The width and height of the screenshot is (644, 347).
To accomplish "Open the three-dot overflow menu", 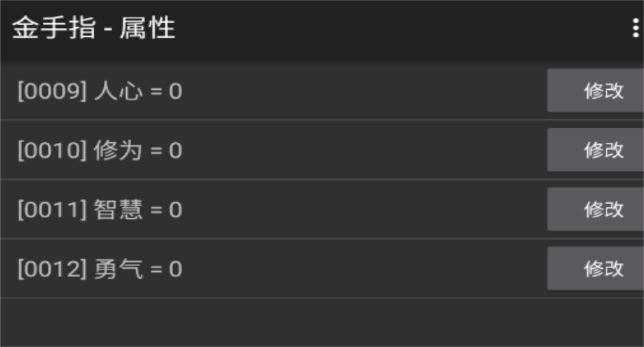I will point(635,28).
